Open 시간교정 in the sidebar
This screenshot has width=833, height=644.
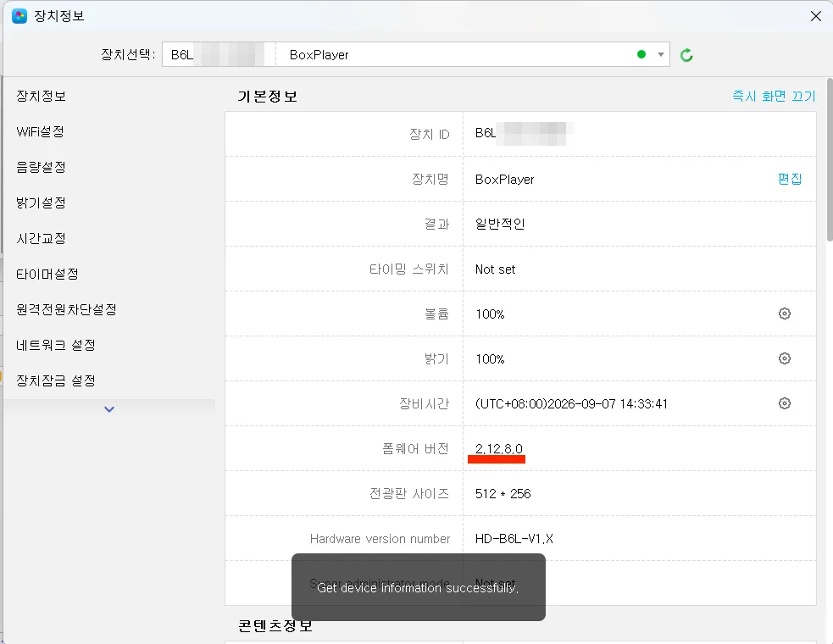[41, 239]
